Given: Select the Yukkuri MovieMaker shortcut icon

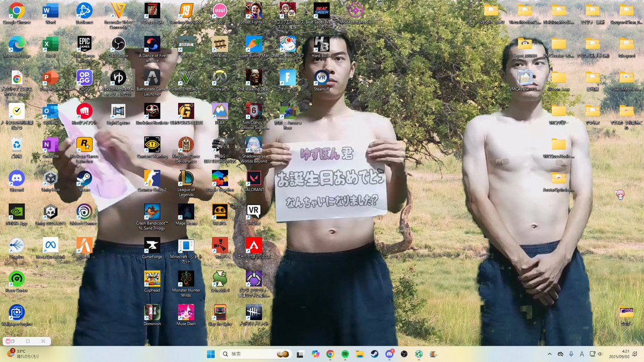Looking at the screenshot, I should (x=118, y=83).
